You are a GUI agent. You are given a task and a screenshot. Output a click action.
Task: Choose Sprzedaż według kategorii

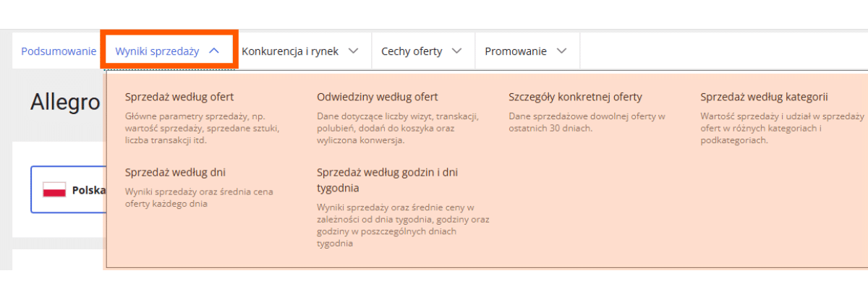coord(764,97)
